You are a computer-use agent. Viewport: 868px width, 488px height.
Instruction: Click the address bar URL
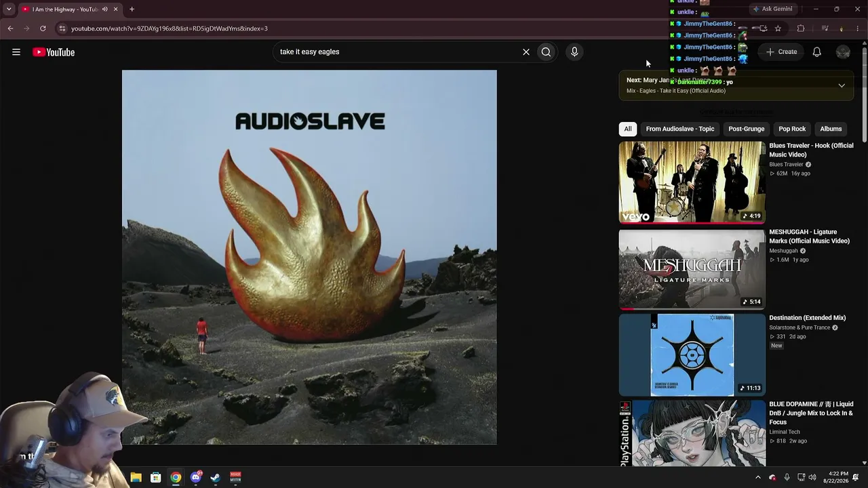coord(170,28)
